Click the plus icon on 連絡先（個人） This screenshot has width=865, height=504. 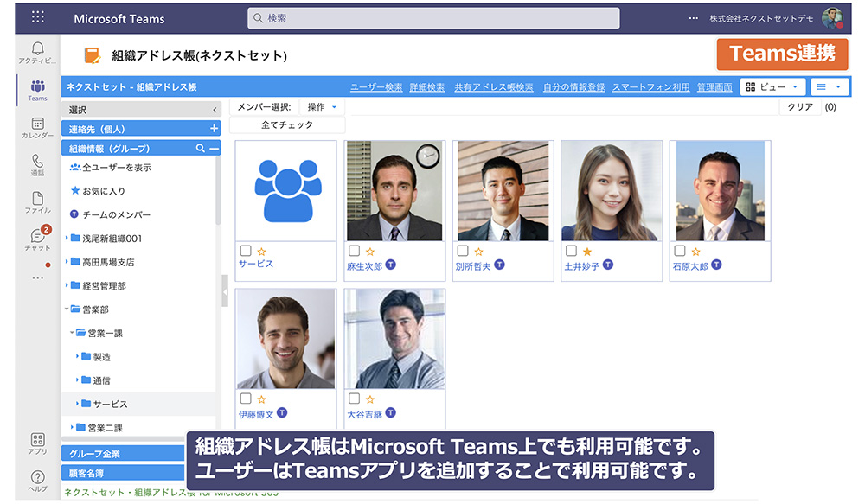[x=214, y=129]
